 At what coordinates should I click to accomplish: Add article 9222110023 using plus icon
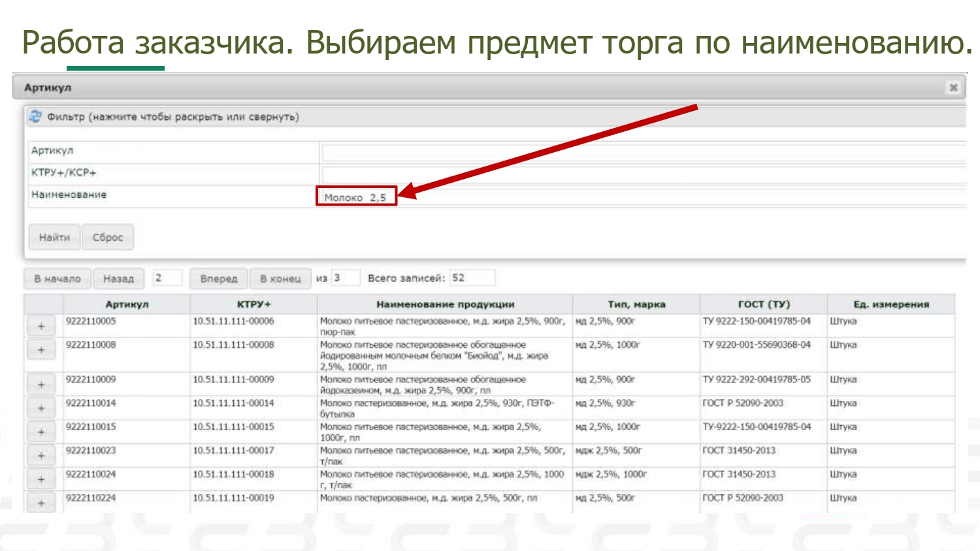click(x=41, y=456)
